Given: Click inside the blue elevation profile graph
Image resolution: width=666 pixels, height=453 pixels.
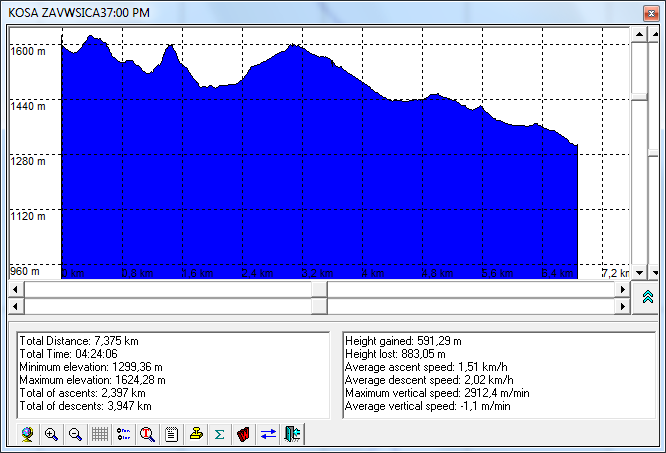Looking at the screenshot, I should 300,180.
